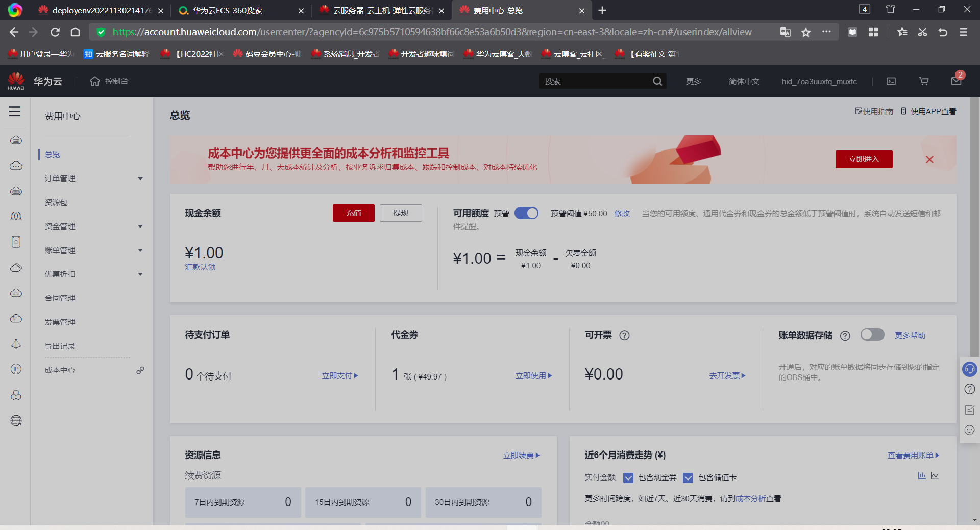Open the 7日内到期资源 card
Image resolution: width=980 pixels, height=530 pixels.
pos(243,502)
